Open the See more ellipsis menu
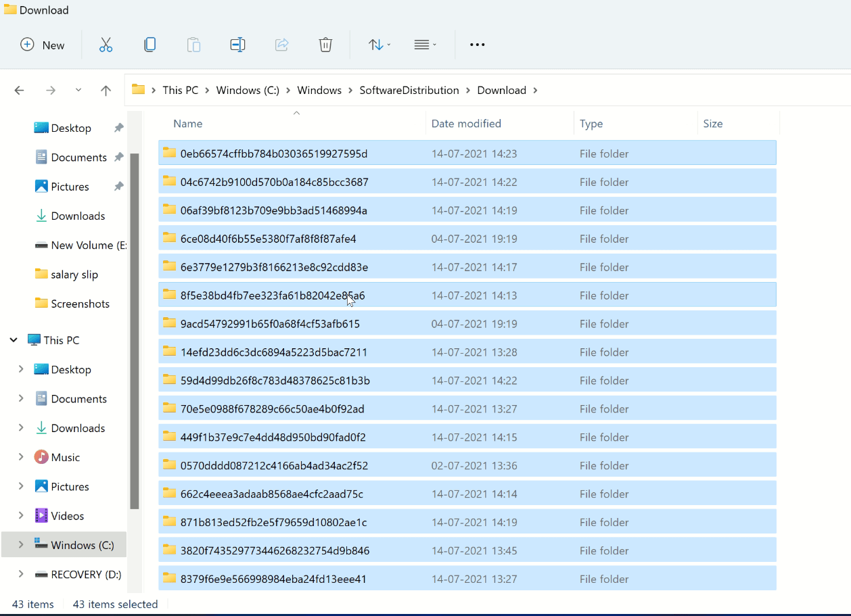The image size is (851, 616). (x=477, y=45)
